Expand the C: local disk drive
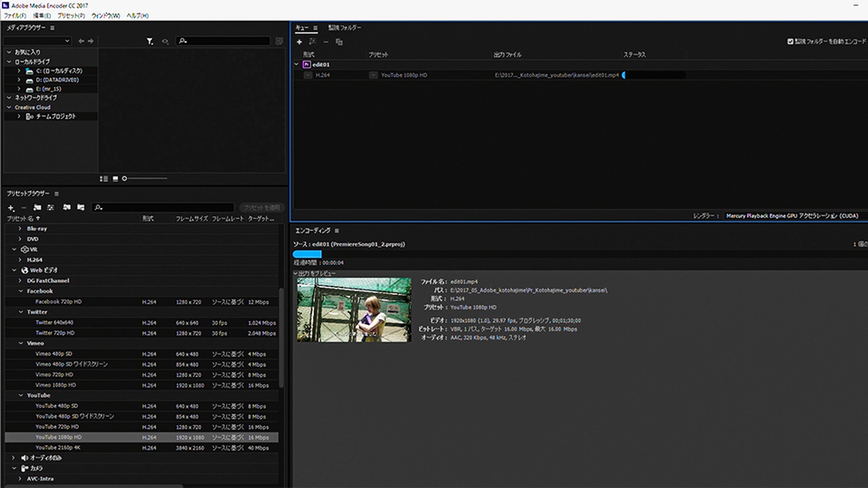This screenshot has height=488, width=868. (x=19, y=71)
